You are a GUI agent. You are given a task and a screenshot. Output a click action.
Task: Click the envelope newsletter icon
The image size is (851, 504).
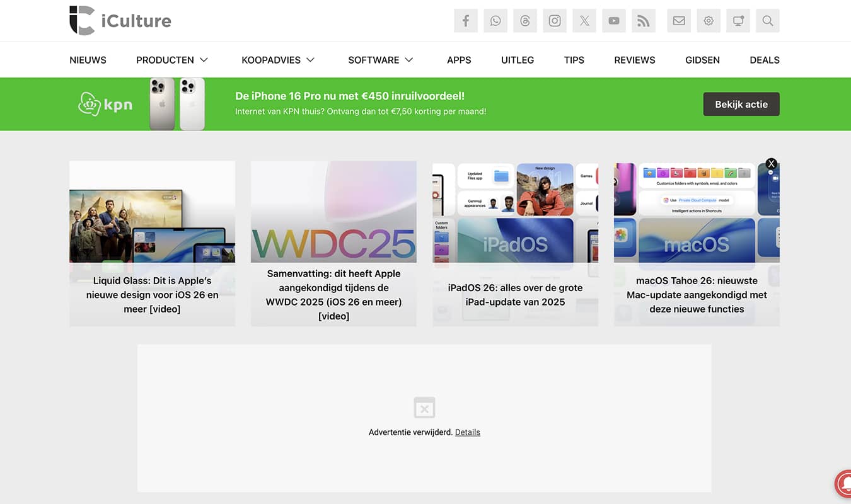click(x=679, y=21)
